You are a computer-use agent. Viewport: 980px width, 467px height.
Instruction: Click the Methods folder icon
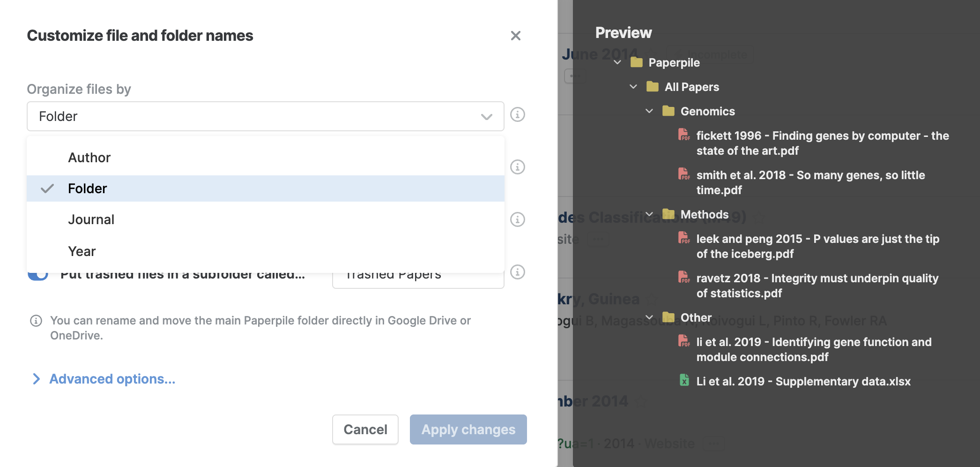(668, 214)
